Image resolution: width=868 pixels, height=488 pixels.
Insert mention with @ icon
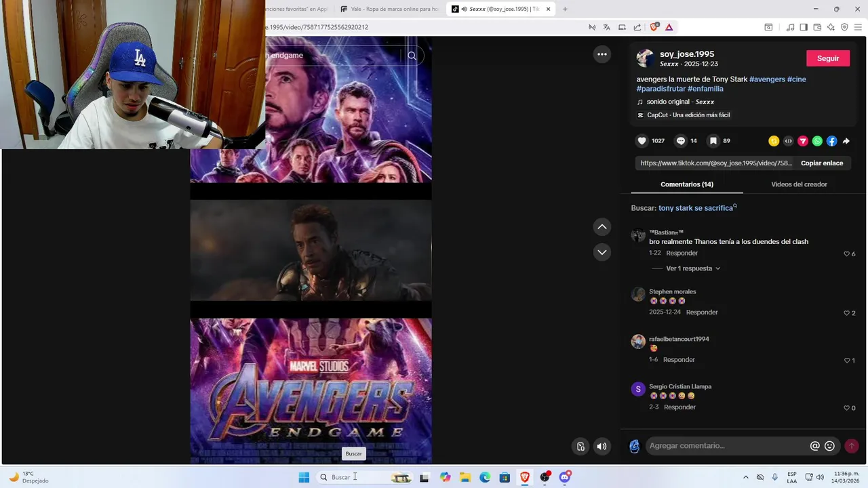[x=814, y=446]
